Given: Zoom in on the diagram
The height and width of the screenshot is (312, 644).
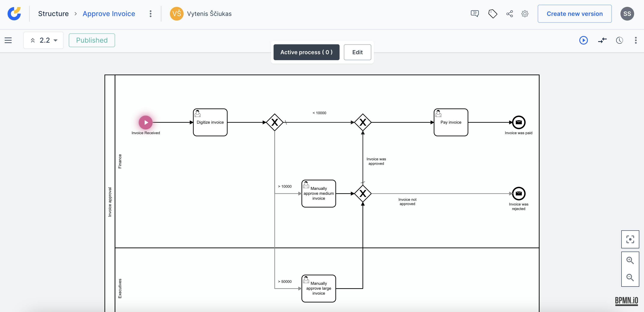Looking at the screenshot, I should [630, 260].
